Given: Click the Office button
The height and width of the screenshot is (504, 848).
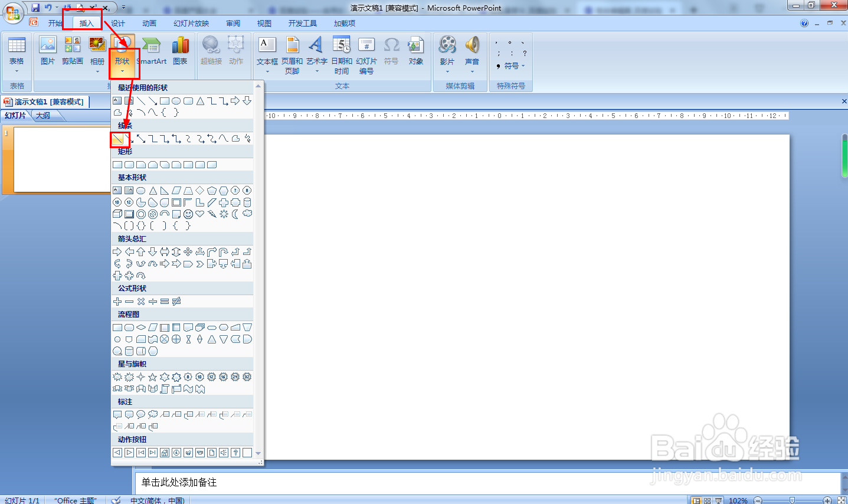Looking at the screenshot, I should pos(12,12).
